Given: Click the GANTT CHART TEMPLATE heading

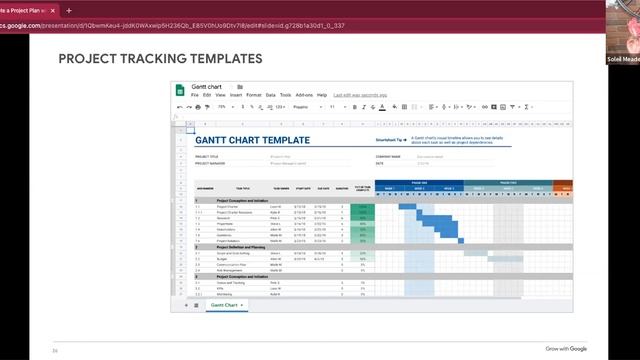Looking at the screenshot, I should [x=252, y=140].
